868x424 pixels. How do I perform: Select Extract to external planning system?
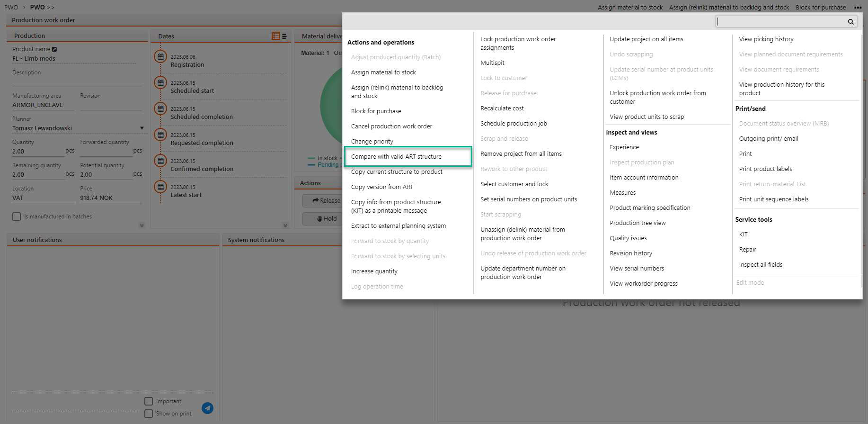click(399, 226)
